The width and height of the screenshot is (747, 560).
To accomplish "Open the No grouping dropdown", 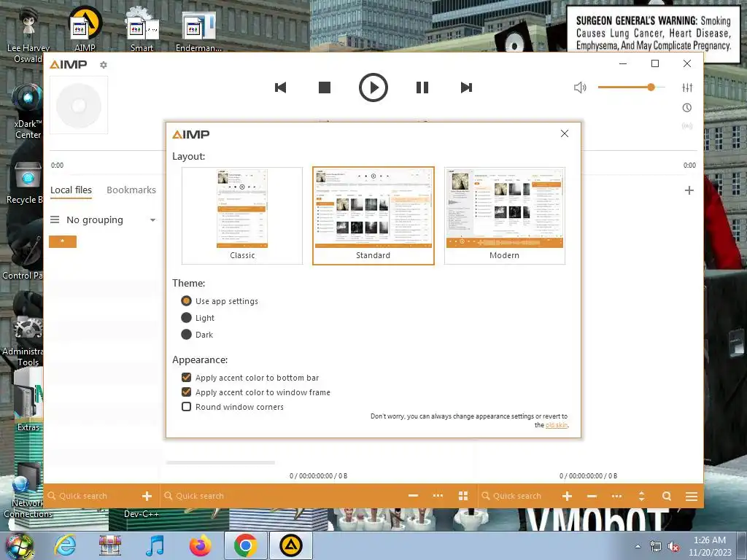I will pos(111,220).
